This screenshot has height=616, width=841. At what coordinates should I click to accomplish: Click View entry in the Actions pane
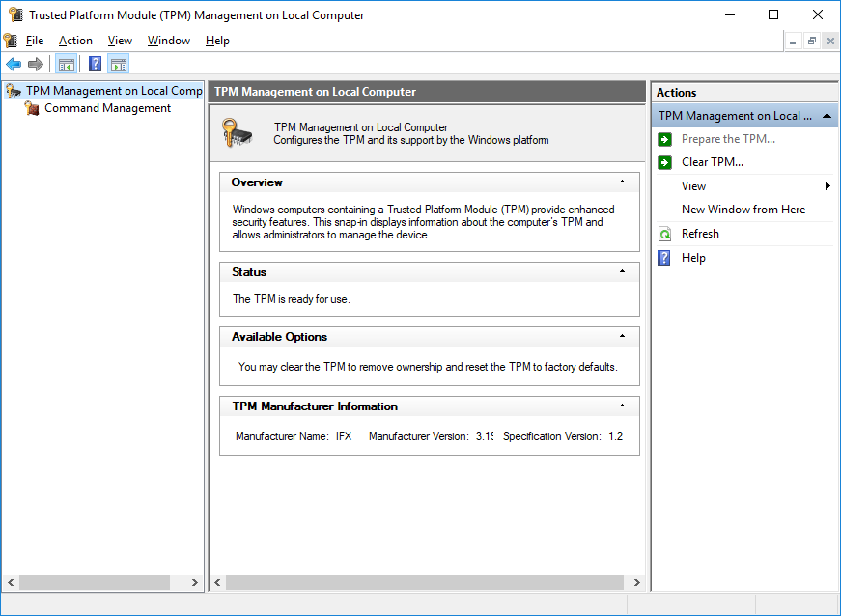tap(693, 186)
